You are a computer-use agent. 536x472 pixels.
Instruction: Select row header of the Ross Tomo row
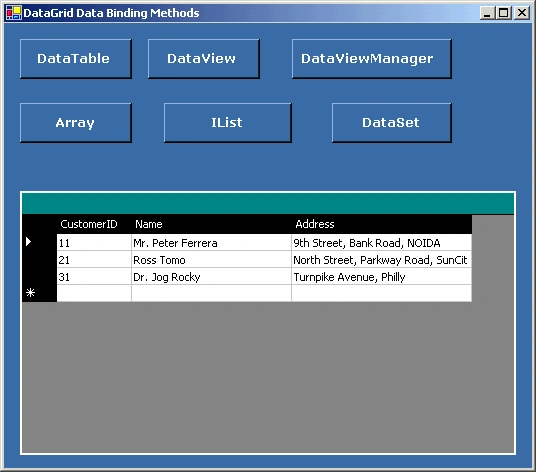(x=39, y=260)
